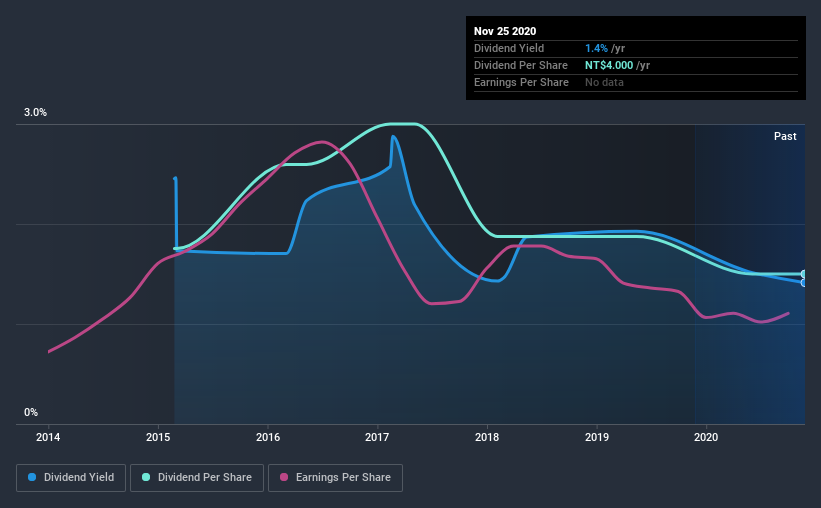Click the Nov 25 2020 tooltip header

click(505, 31)
